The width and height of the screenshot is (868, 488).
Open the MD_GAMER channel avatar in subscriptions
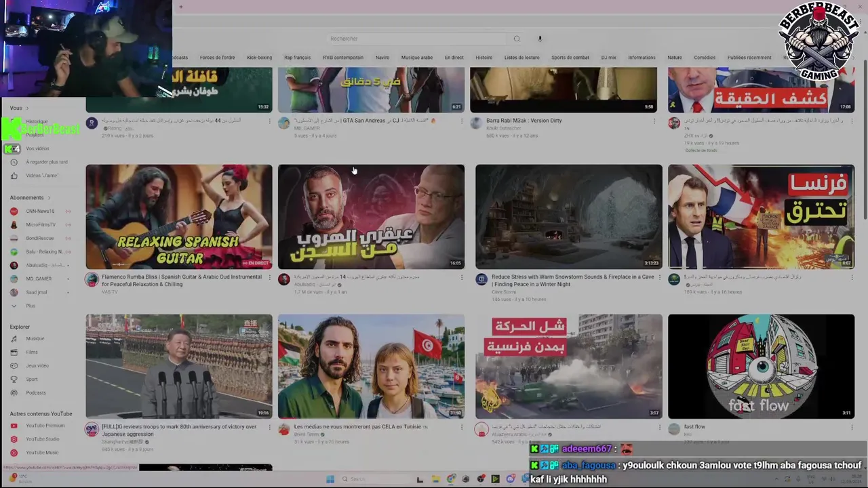point(14,279)
